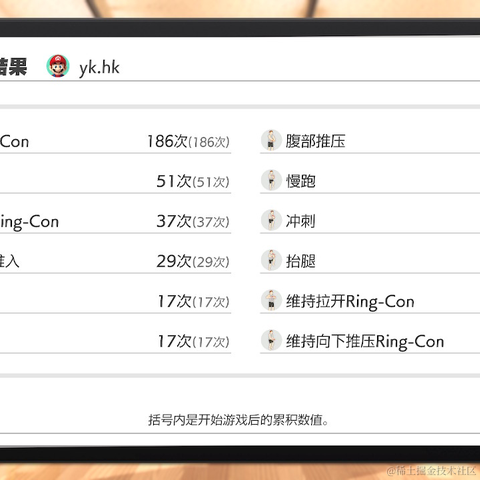The image size is (480, 480).
Task: Select the 维持向下推压Ring-Con label
Action: [x=365, y=342]
